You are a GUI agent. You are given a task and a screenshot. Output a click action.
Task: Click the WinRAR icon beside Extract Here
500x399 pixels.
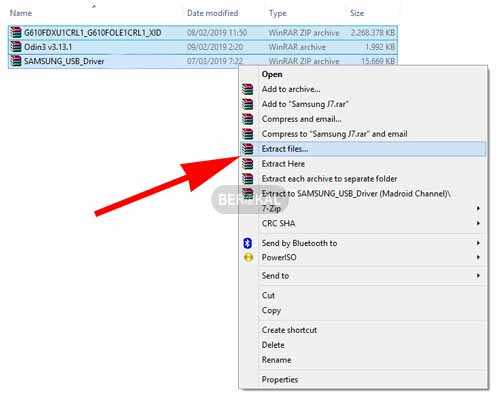pos(247,164)
